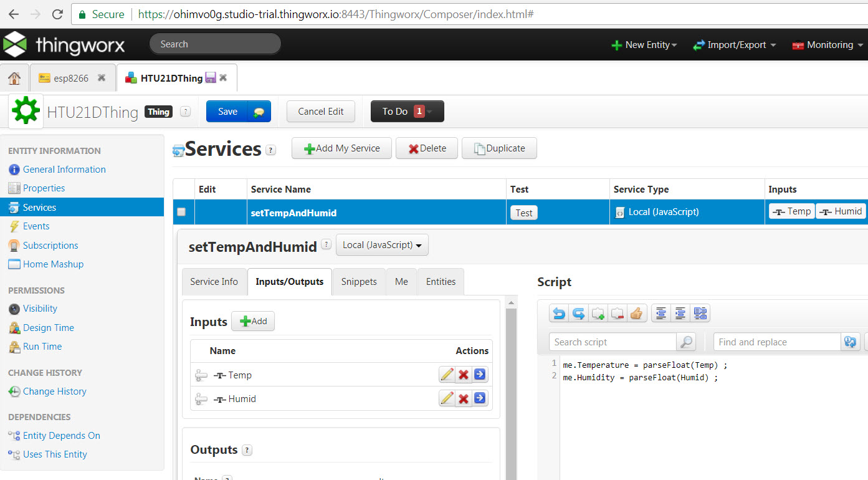Click the ThingWorx logo
The width and height of the screenshot is (868, 480).
[64, 44]
